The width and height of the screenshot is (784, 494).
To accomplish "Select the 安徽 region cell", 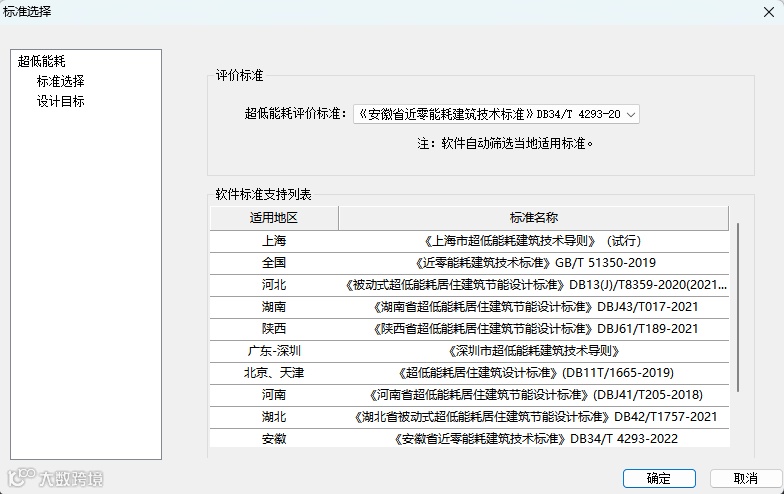I will [274, 438].
